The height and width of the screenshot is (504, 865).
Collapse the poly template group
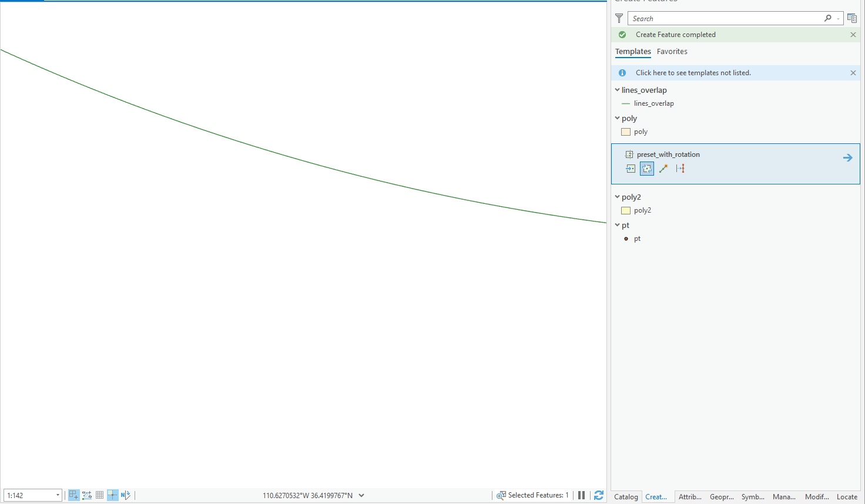pyautogui.click(x=617, y=118)
